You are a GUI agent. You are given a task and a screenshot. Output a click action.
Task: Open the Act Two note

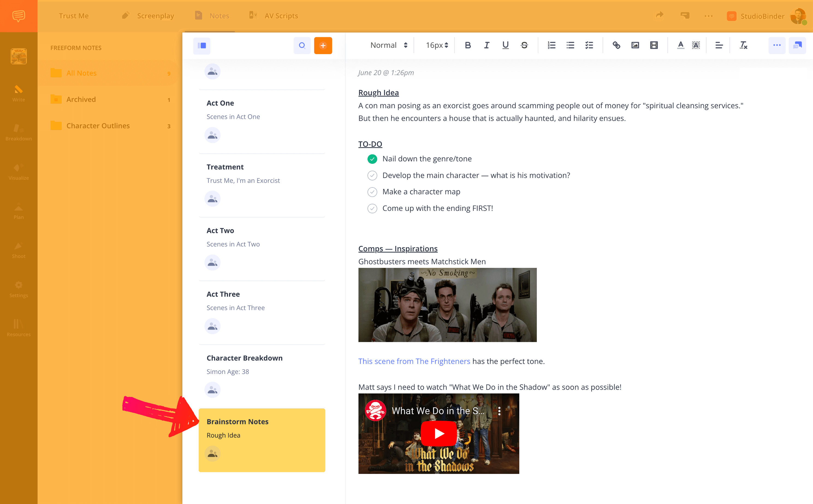262,249
